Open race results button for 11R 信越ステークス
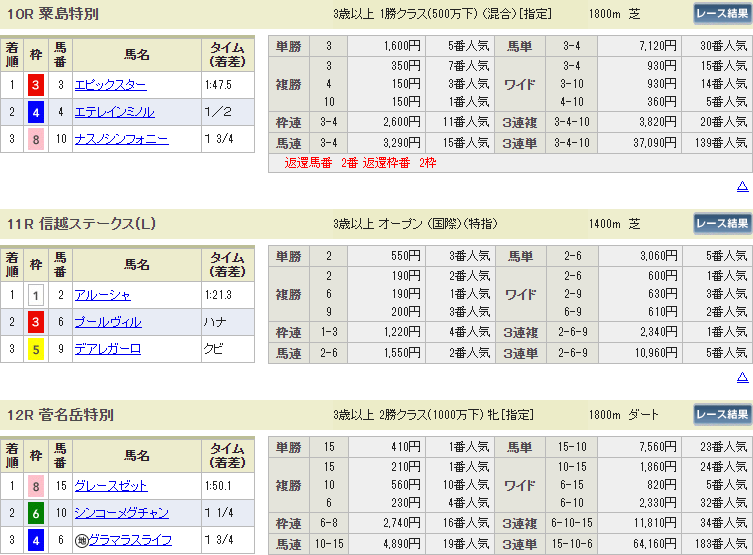The image size is (753, 555). [722, 223]
